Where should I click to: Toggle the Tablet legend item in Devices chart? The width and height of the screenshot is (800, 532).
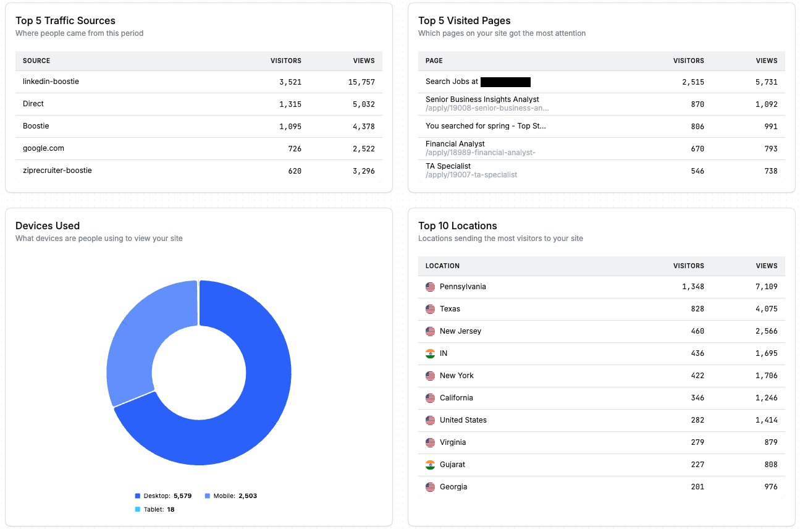click(154, 510)
